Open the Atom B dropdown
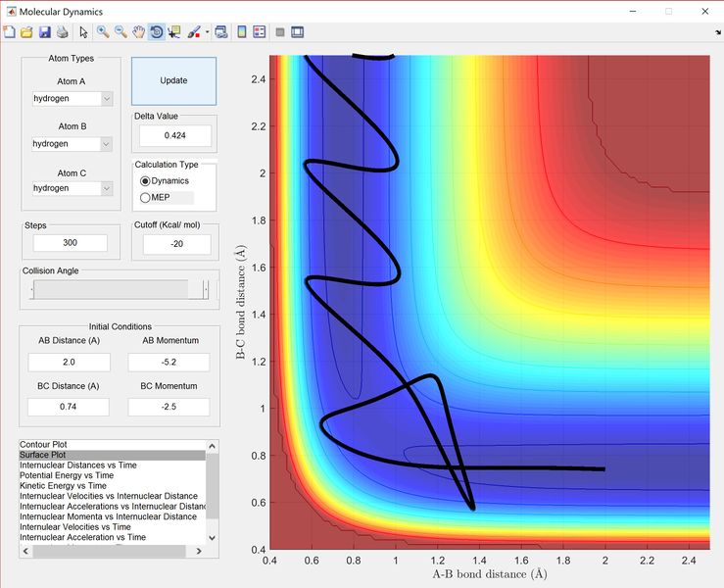 pyautogui.click(x=72, y=144)
